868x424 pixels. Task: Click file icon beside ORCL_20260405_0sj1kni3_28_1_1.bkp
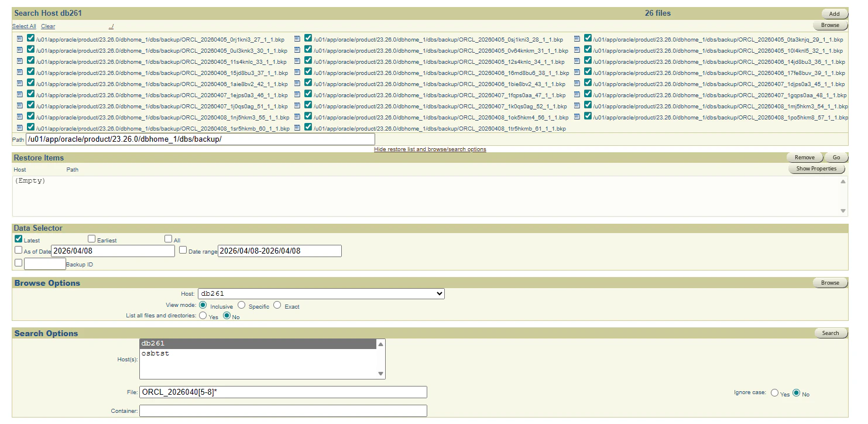(x=297, y=39)
